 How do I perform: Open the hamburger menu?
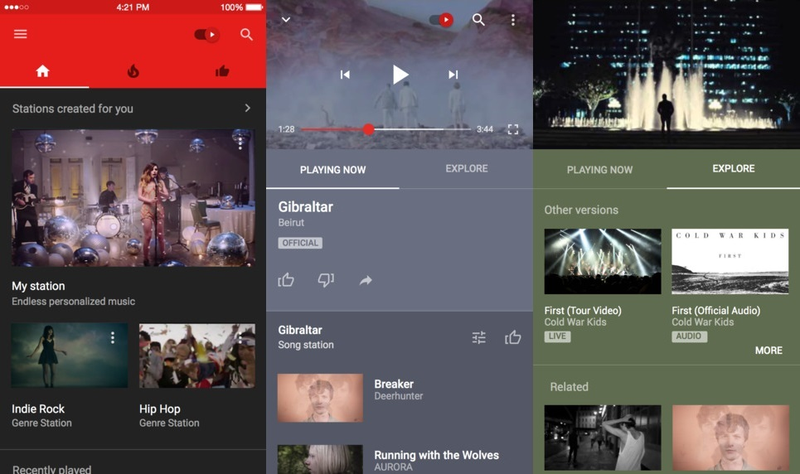point(20,34)
